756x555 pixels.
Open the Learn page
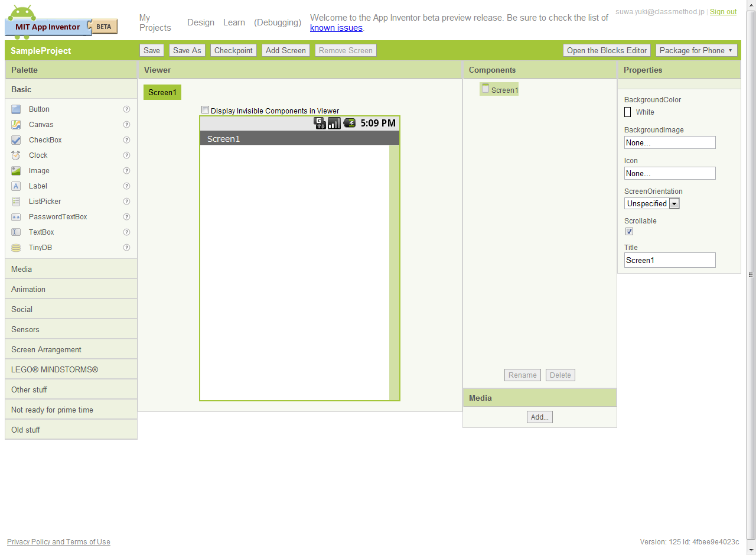[234, 22]
